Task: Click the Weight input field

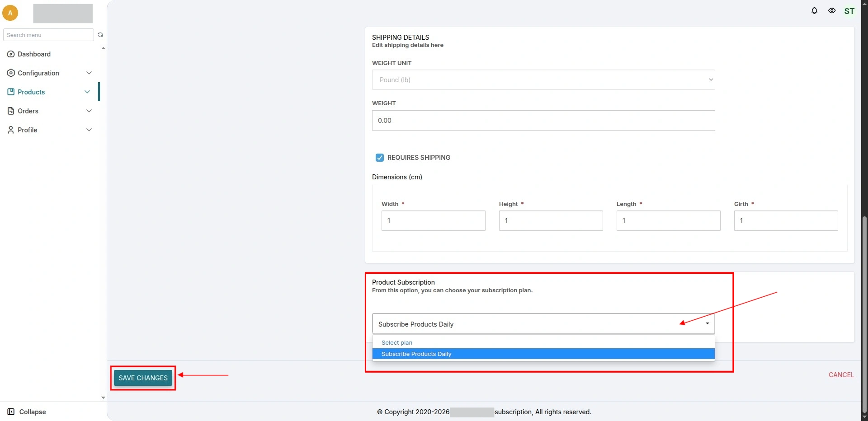Action: 543,121
